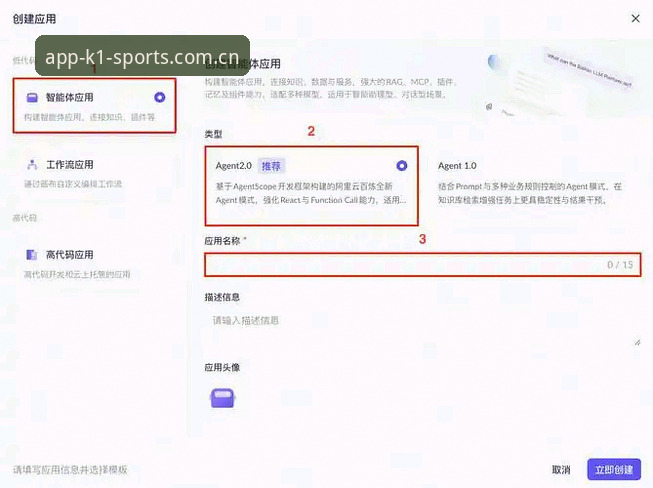This screenshot has width=653, height=488.
Task: Choose the 高代码应用 option
Action: pos(95,264)
